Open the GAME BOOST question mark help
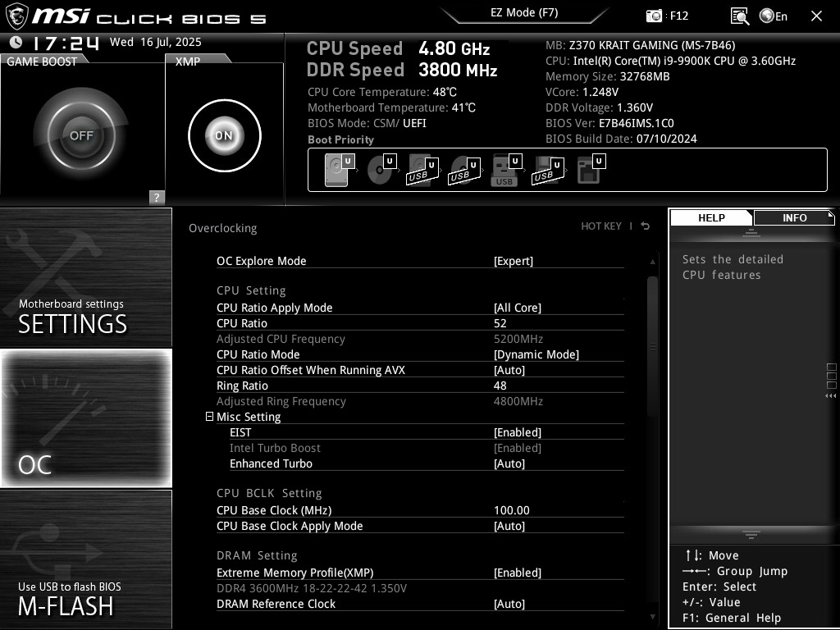 pyautogui.click(x=157, y=197)
